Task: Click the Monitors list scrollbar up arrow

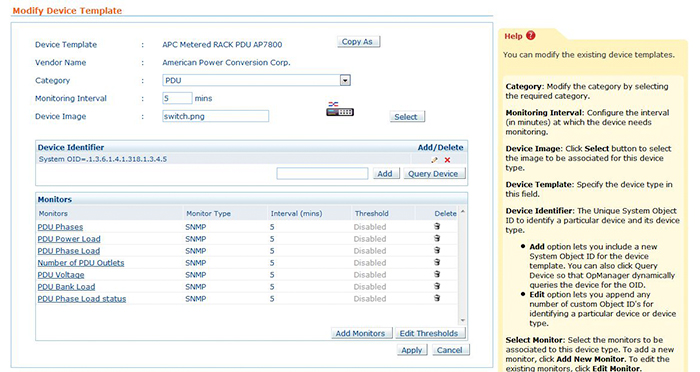Action: coord(462,212)
